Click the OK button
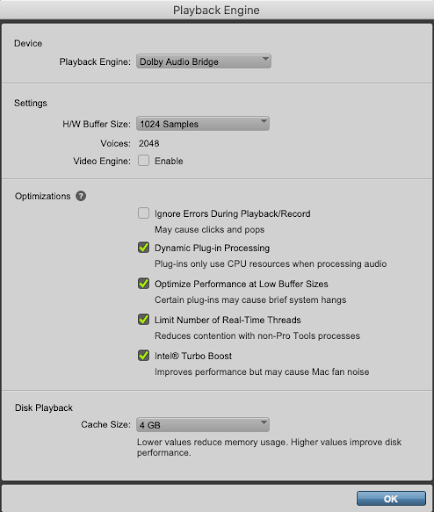Screen dimensions: 434x512 pyautogui.click(x=391, y=499)
